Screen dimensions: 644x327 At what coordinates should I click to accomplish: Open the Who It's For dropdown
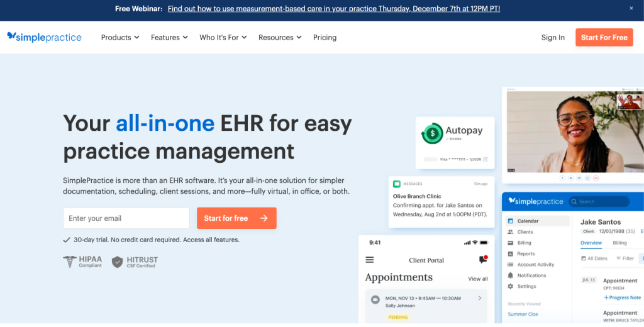[223, 37]
